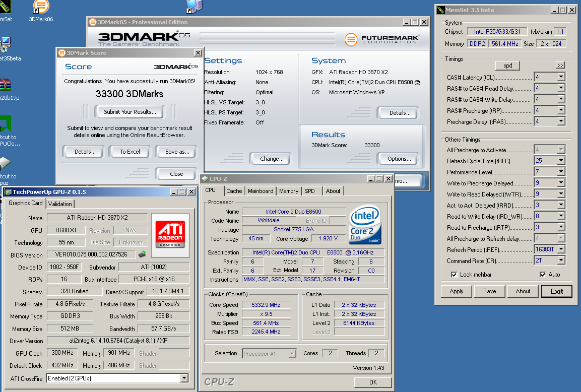Open the About tab in CPU-Z
This screenshot has height=392, width=581.
(333, 191)
